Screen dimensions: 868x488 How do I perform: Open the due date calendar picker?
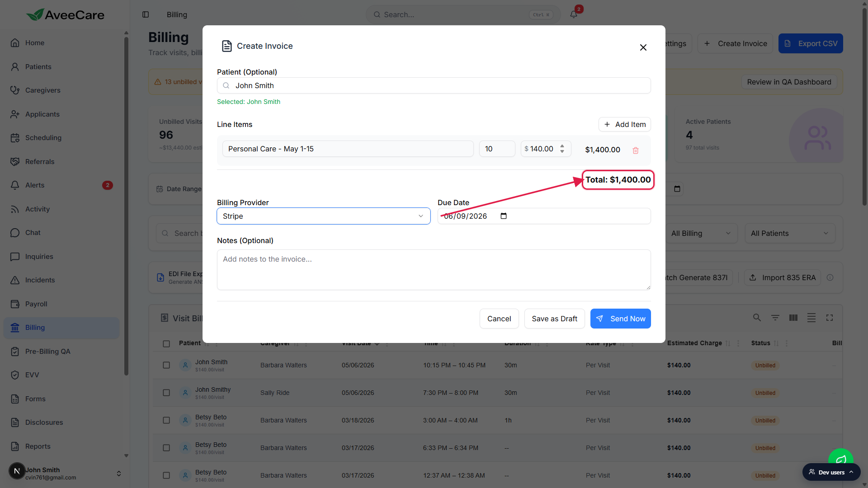(503, 216)
